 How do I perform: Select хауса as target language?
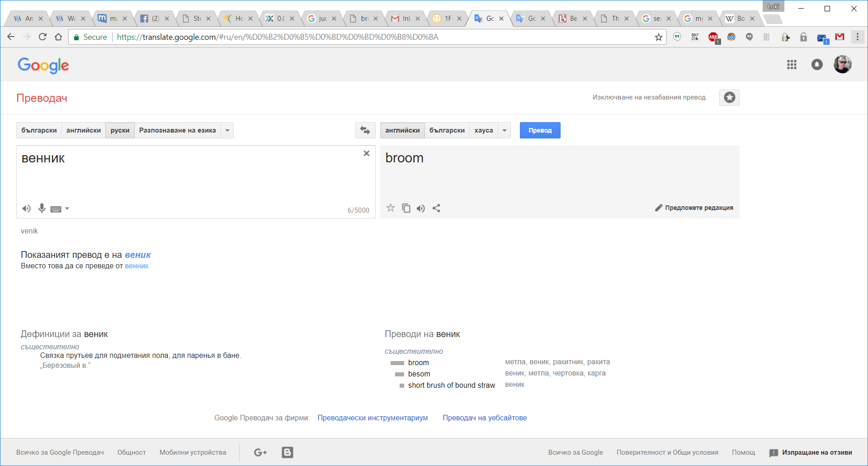(484, 130)
